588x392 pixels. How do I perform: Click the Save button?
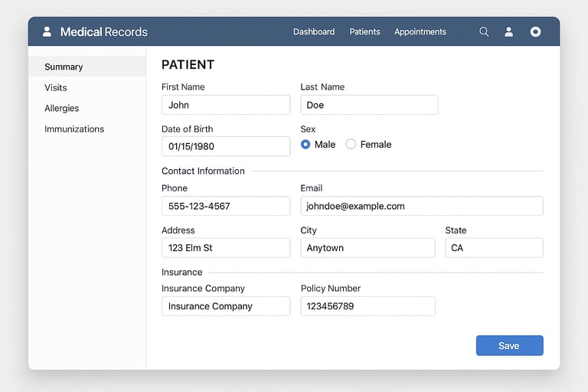coord(510,345)
